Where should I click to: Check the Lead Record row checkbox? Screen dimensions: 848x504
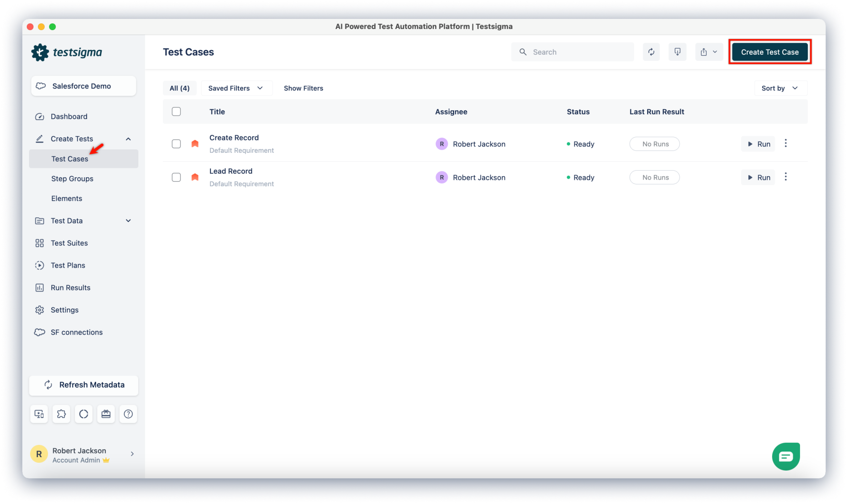176,177
